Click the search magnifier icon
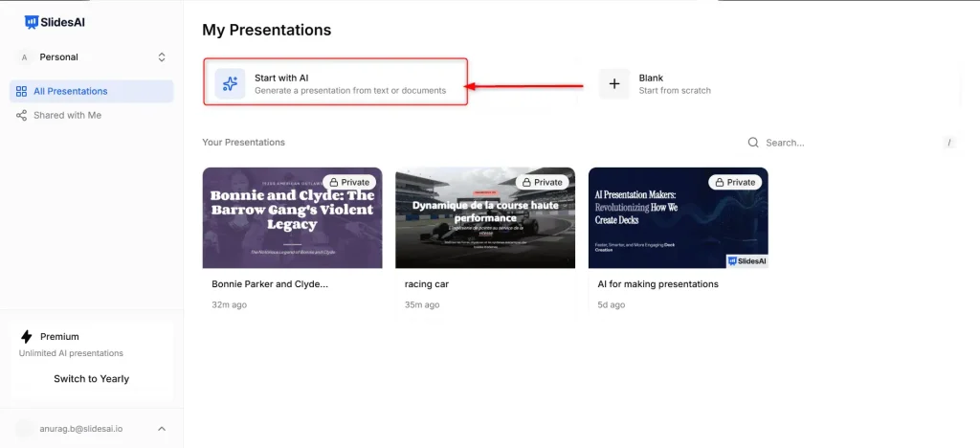Screen dimensions: 980x448 [753, 143]
